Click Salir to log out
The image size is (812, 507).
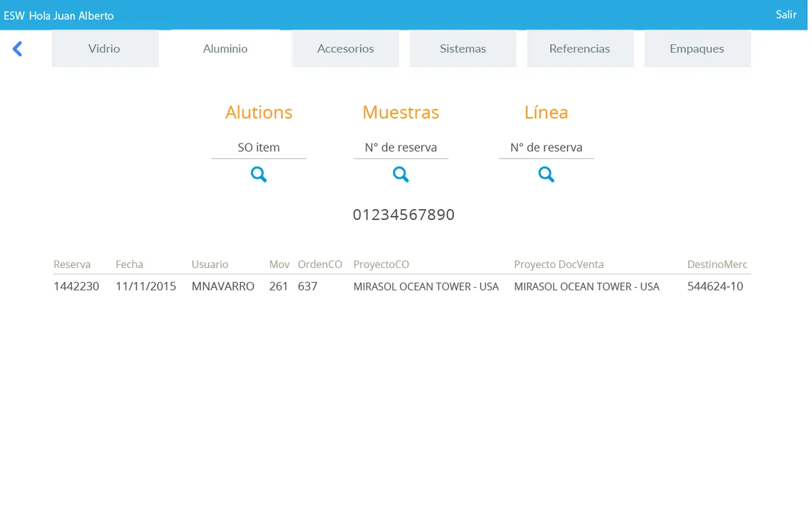[786, 14]
